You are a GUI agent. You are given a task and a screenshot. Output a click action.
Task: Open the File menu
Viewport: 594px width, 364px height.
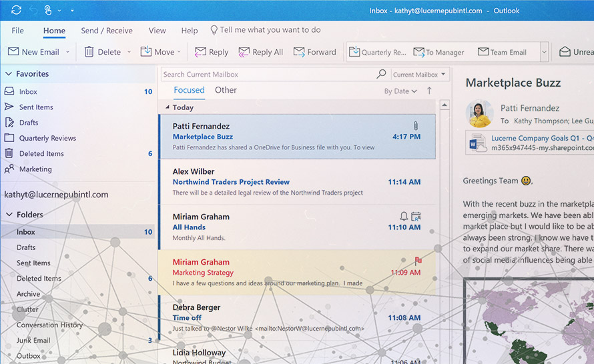[17, 31]
